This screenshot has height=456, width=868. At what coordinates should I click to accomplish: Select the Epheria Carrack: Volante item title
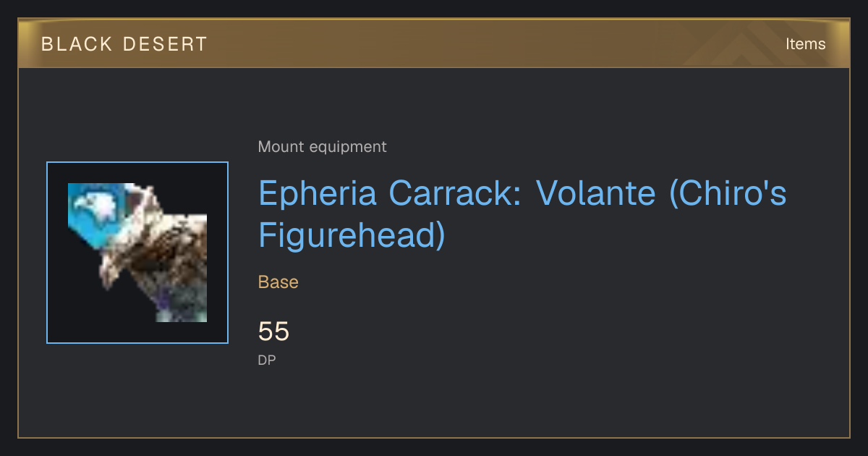point(522,214)
